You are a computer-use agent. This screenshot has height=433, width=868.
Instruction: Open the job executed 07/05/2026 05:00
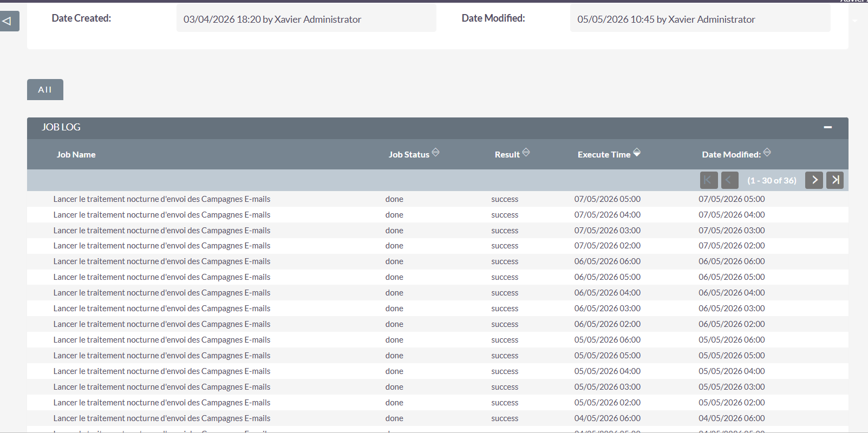coord(162,199)
